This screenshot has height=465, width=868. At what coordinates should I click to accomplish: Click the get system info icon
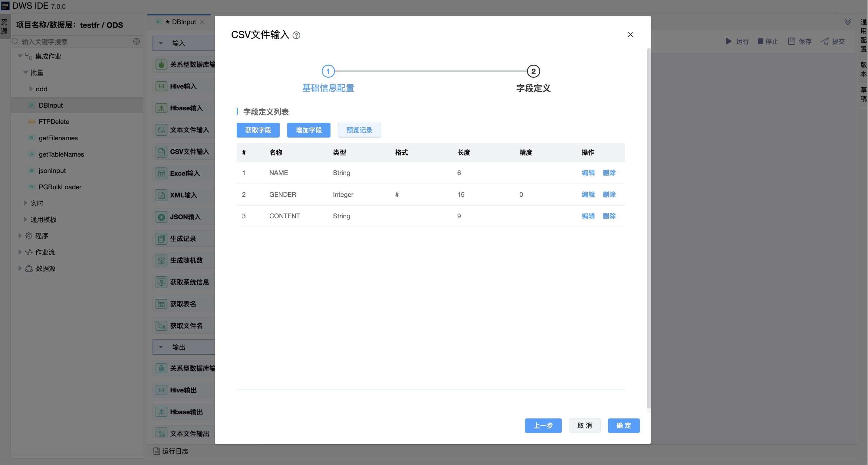tap(161, 282)
